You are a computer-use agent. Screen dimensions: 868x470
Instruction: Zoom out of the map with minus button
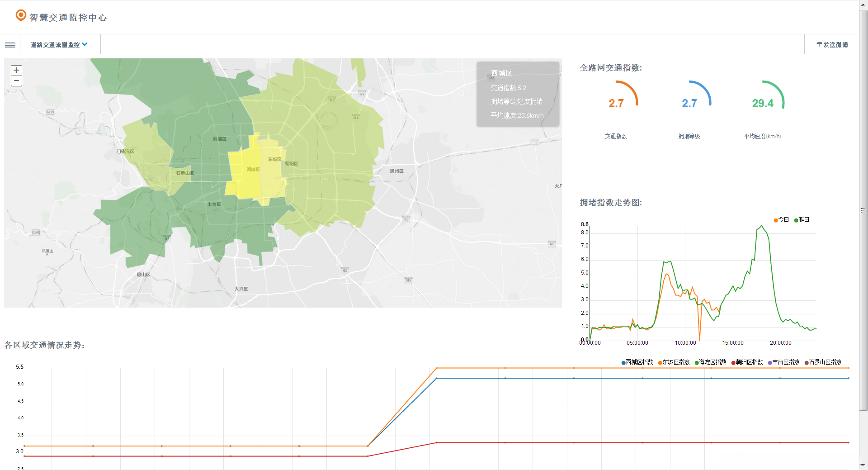16,81
